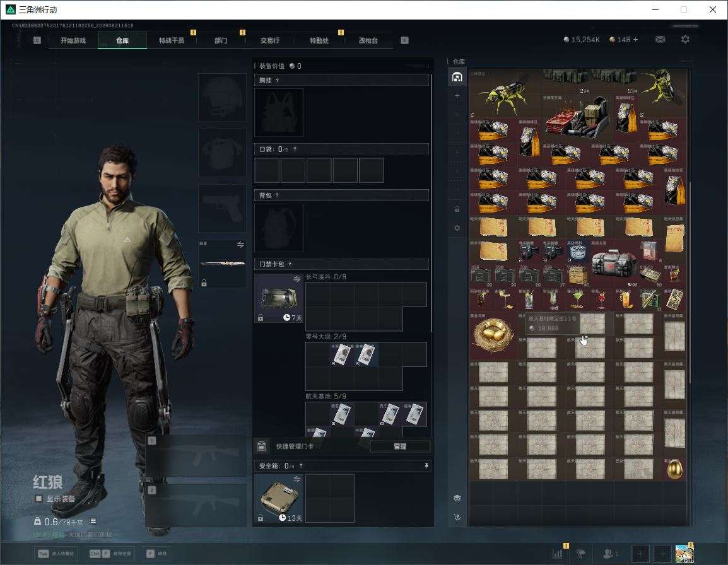Click the plus beside 148 currency
Viewport: 728px width, 565px height.
click(x=636, y=40)
